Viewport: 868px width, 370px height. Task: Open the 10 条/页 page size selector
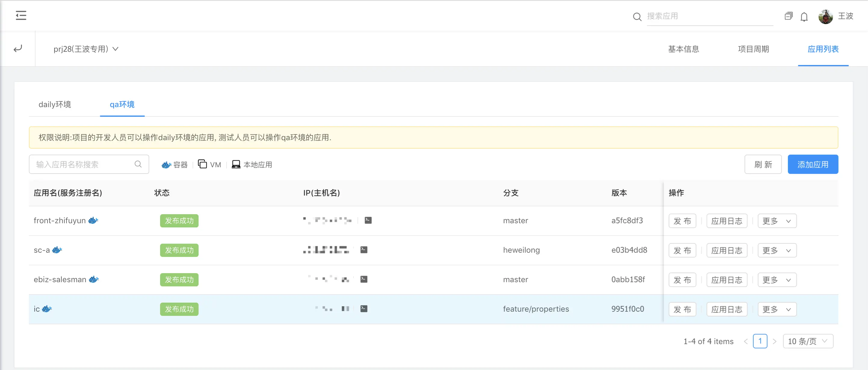pos(808,341)
